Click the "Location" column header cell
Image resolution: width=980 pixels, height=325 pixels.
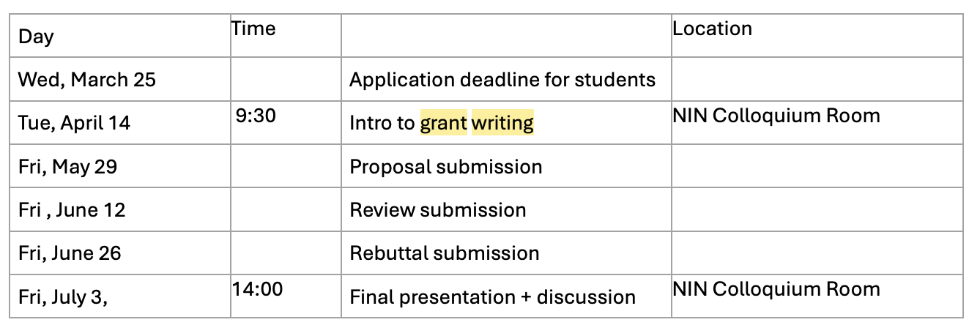point(712,29)
